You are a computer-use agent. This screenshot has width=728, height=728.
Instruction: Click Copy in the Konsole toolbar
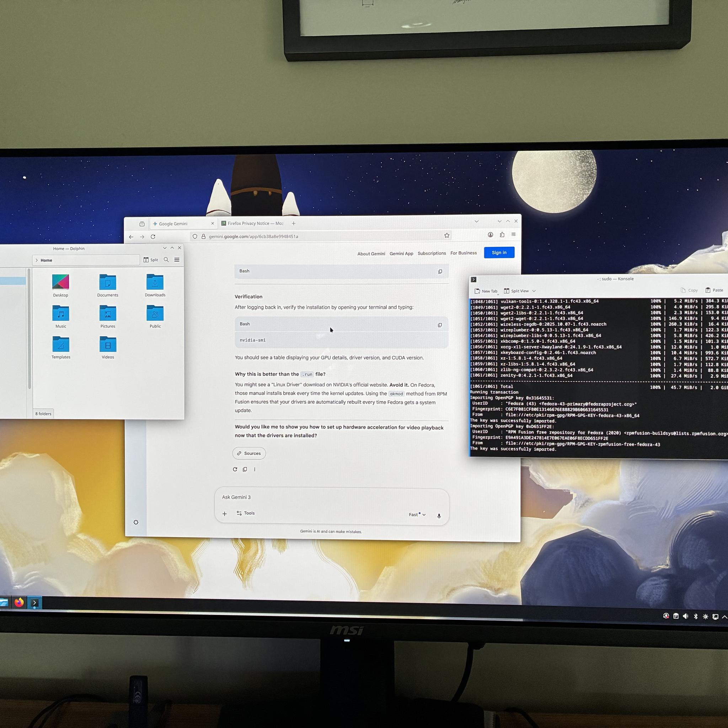tap(689, 290)
